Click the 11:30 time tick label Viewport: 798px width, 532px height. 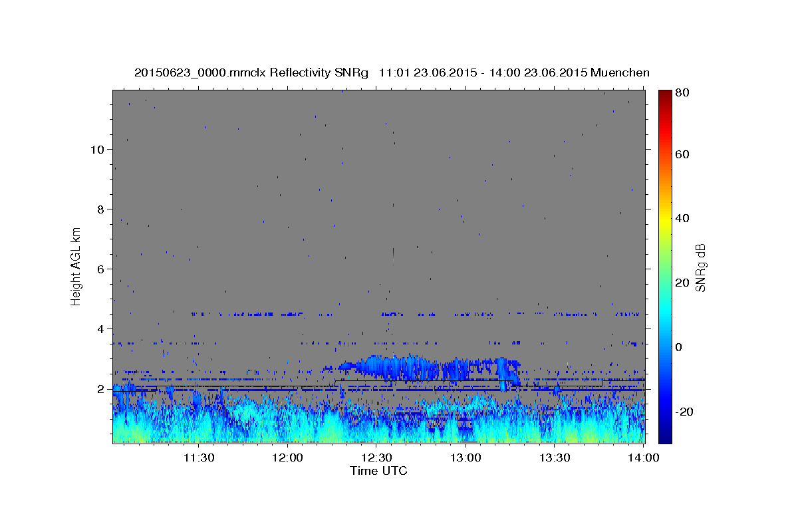pos(198,458)
